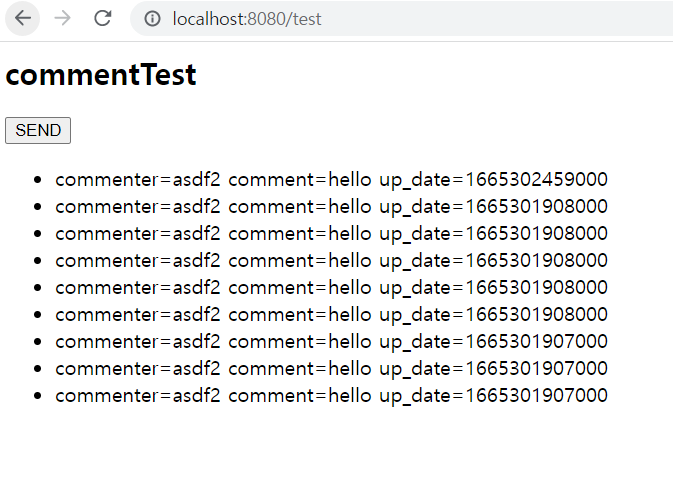This screenshot has width=673, height=484.
Task: Click the first comment with up_date=1665301907000
Action: click(x=331, y=342)
